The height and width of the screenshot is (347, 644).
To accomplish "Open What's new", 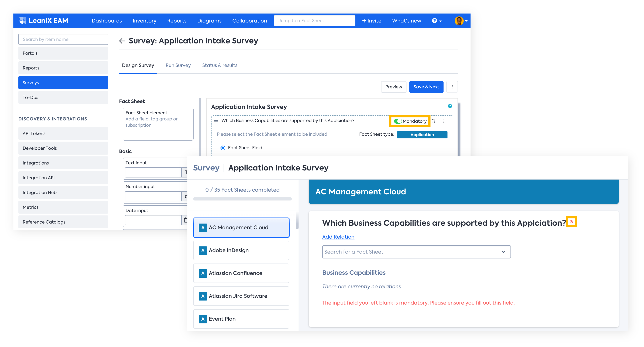I will point(406,21).
